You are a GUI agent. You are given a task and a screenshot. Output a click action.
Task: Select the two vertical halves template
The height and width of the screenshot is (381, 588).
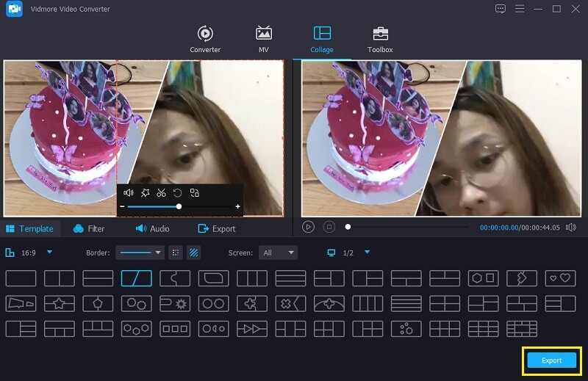60,278
